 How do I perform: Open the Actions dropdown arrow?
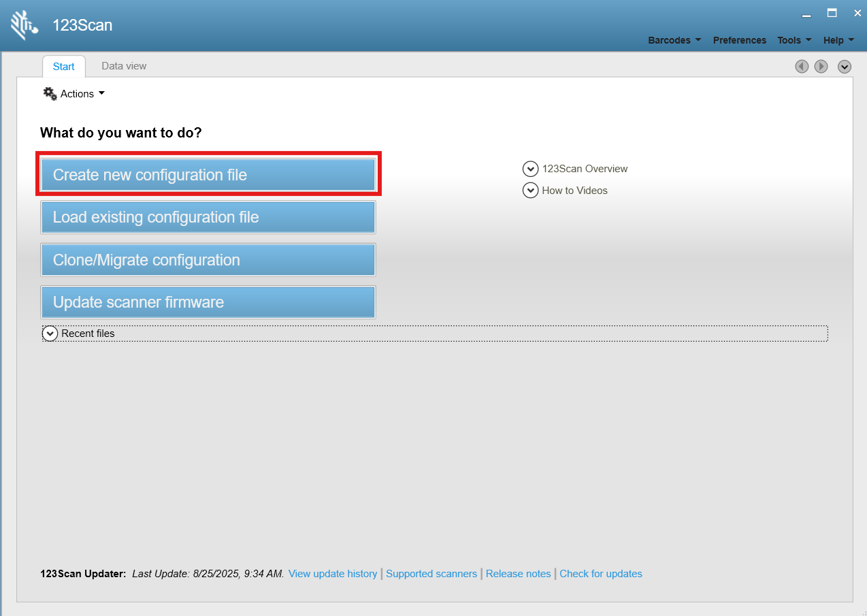[101, 93]
